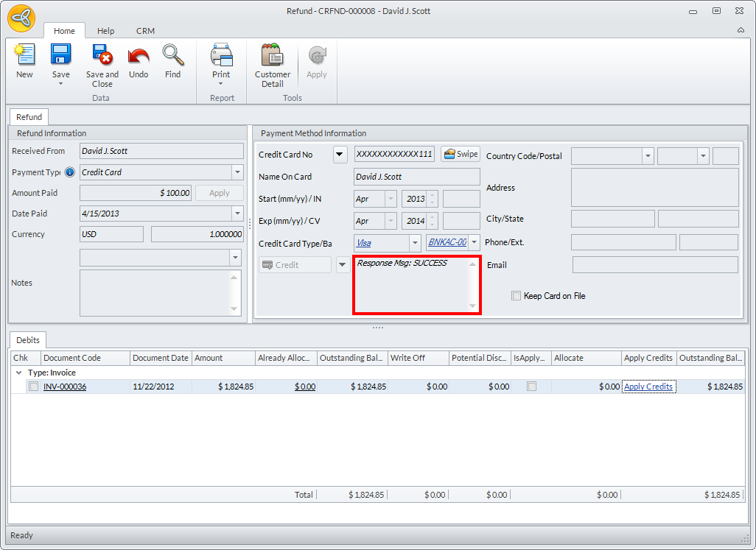Click the New document icon
Image resolution: width=756 pixels, height=550 pixels.
click(24, 56)
